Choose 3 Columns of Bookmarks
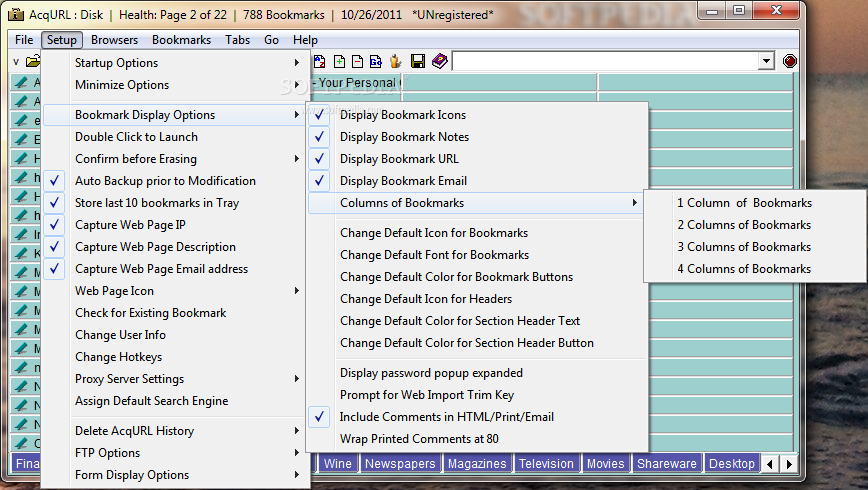868x490 pixels. (x=755, y=247)
